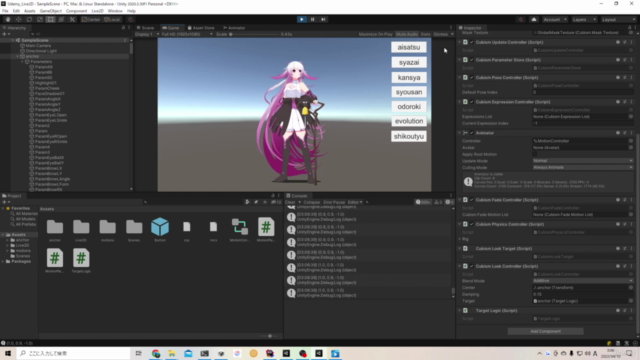Open the motions folder in Assets grid
Viewport: 640px width, 360px height.
(x=107, y=229)
